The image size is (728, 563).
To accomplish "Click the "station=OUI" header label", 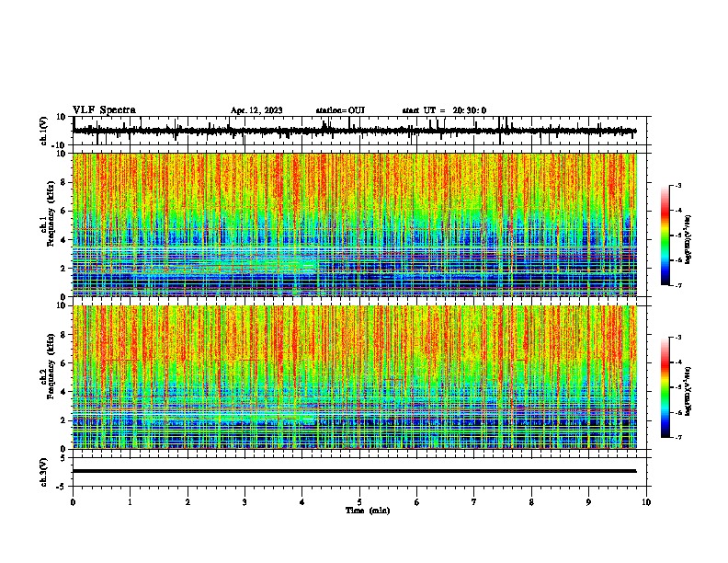I will [x=340, y=110].
